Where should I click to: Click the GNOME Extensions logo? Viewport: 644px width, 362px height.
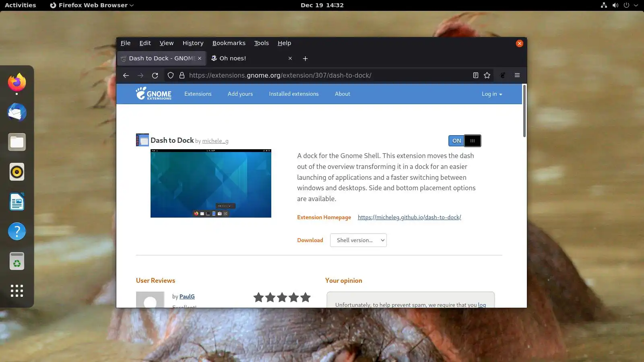point(153,94)
